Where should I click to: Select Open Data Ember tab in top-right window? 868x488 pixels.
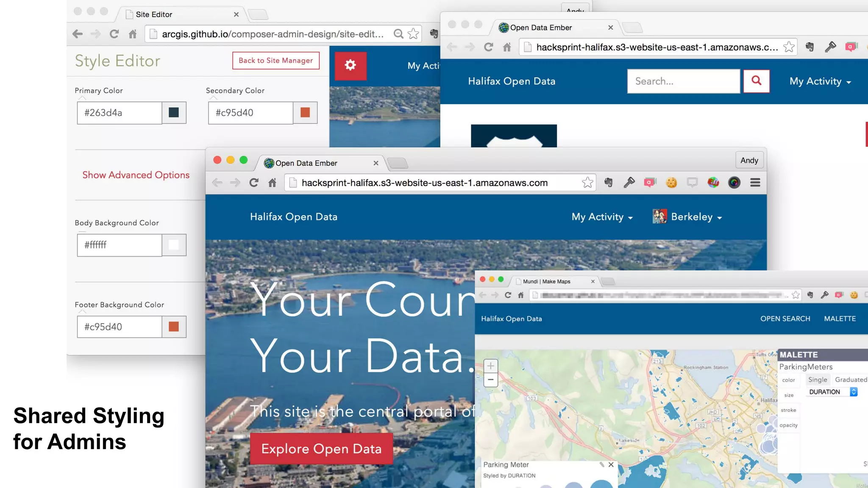pos(555,28)
